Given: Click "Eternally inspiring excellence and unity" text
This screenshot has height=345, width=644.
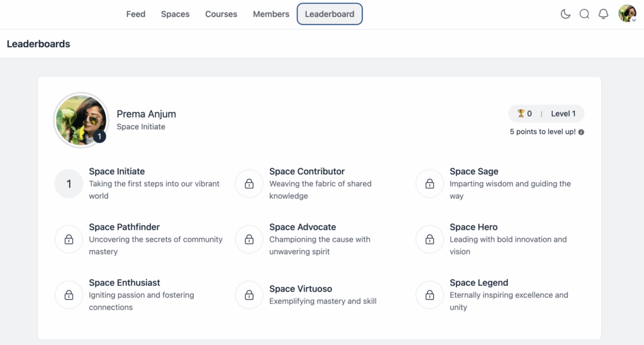Looking at the screenshot, I should 509,301.
